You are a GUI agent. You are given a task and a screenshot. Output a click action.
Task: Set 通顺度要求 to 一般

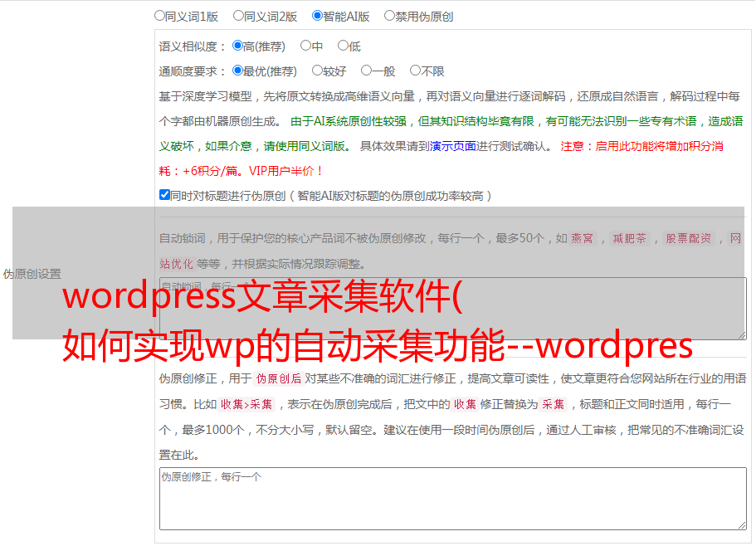coord(366,71)
